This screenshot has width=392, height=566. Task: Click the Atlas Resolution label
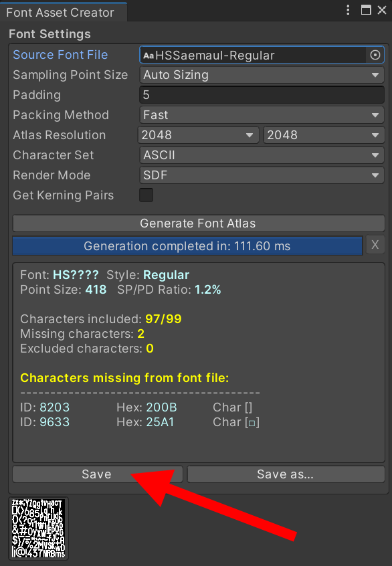60,135
